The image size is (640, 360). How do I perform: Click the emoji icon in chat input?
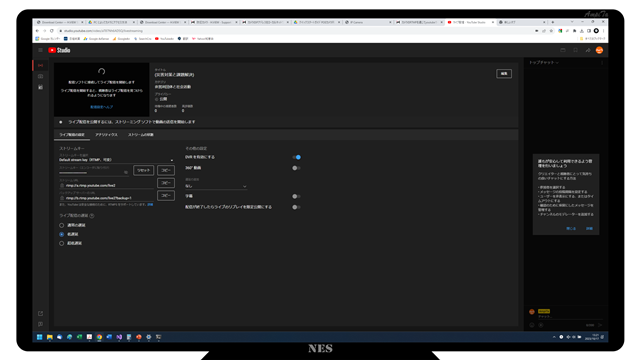click(x=532, y=325)
